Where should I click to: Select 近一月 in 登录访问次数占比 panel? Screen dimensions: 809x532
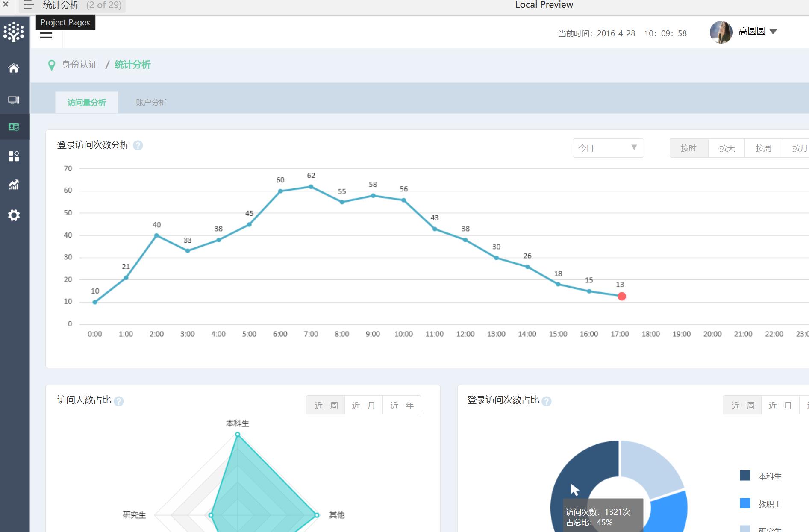(780, 405)
